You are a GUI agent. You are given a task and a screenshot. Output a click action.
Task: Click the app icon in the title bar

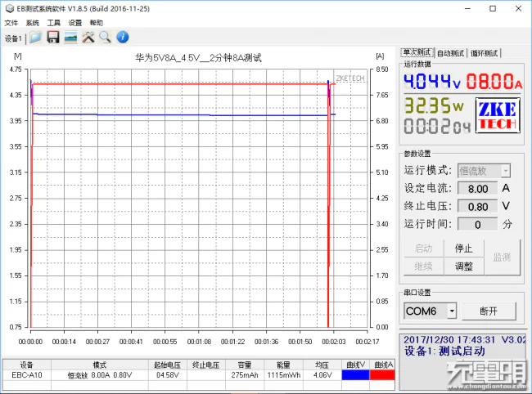(10, 8)
